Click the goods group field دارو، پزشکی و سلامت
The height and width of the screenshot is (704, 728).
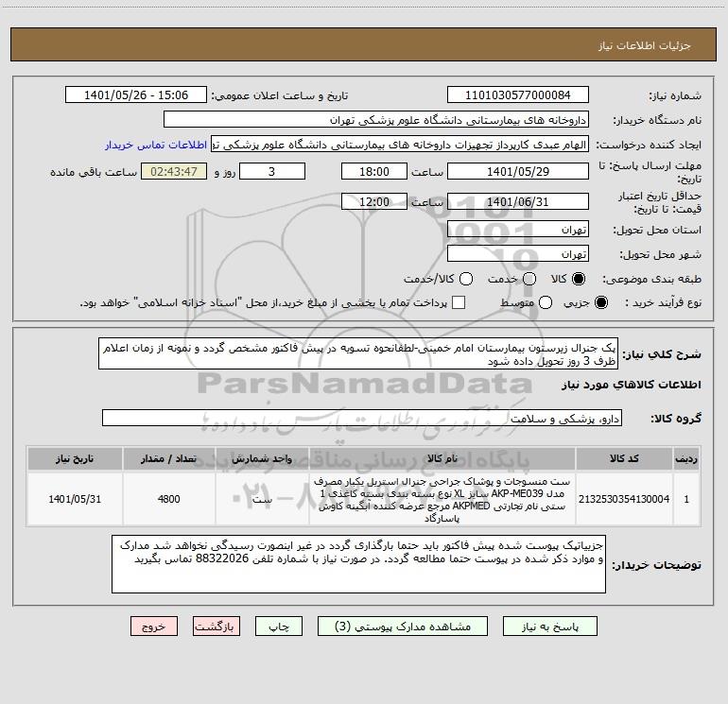362,418
